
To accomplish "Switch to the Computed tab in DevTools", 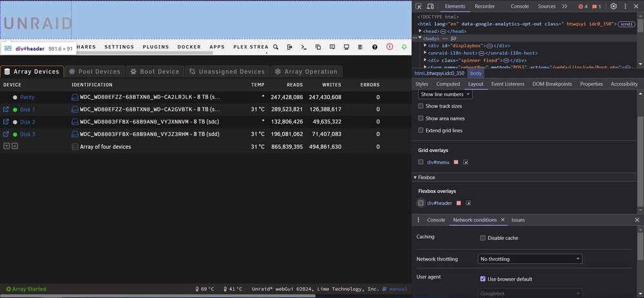I will [x=448, y=84].
